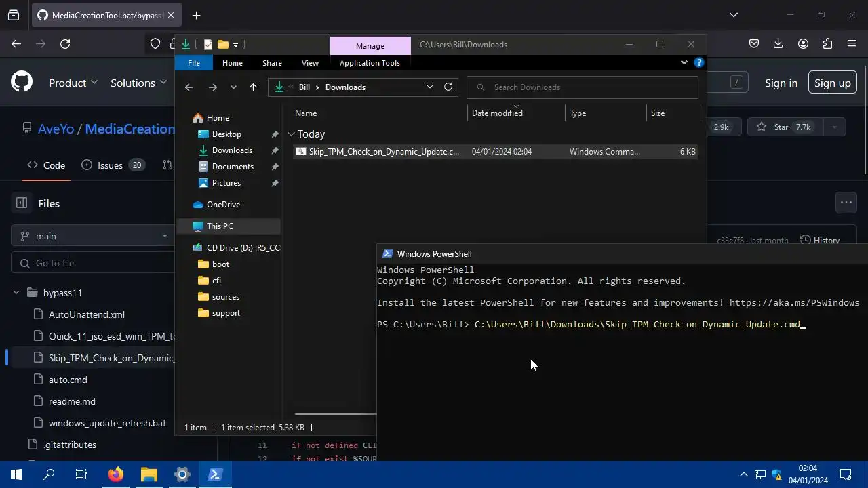Click the Go to file search box
This screenshot has width=868, height=488.
click(93, 263)
